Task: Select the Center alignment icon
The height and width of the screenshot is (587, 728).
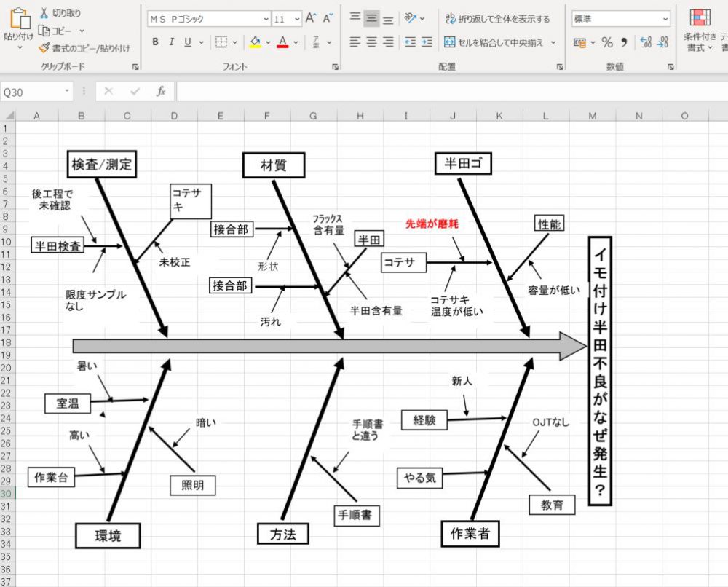Action: point(372,42)
